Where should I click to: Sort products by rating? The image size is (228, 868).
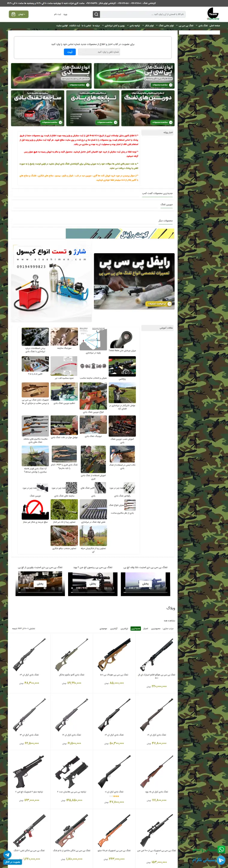(145, 629)
